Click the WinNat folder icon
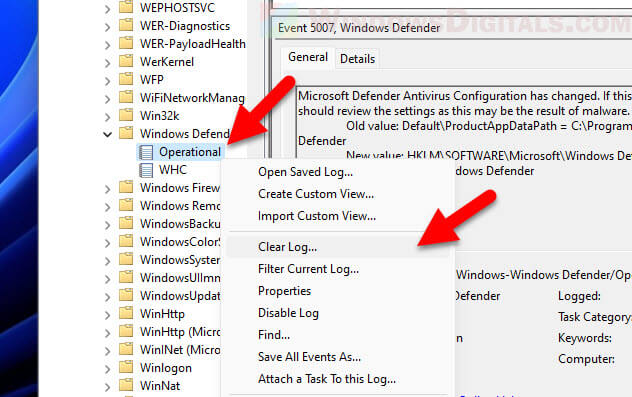The width and height of the screenshot is (632, 397). pyautogui.click(x=126, y=385)
